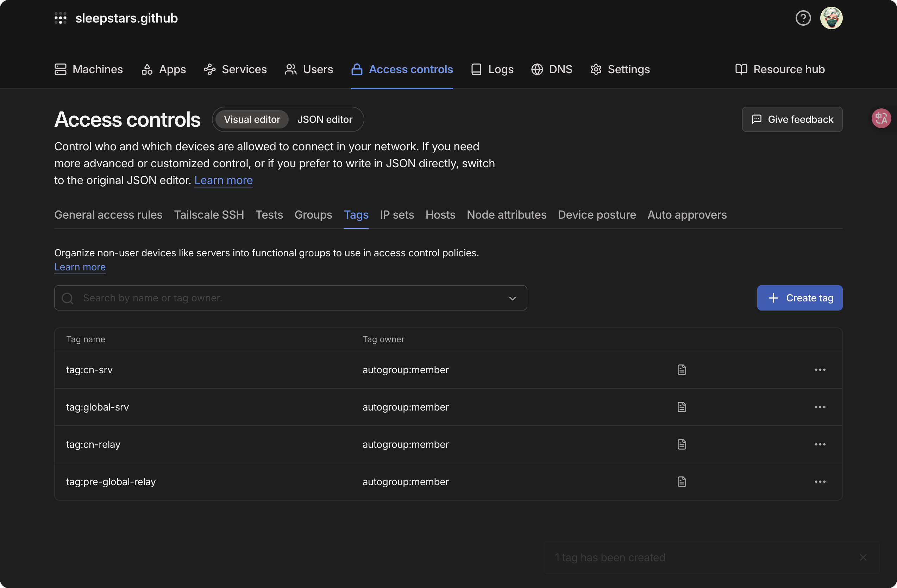Click the Create tag button
The image size is (897, 588).
799,298
